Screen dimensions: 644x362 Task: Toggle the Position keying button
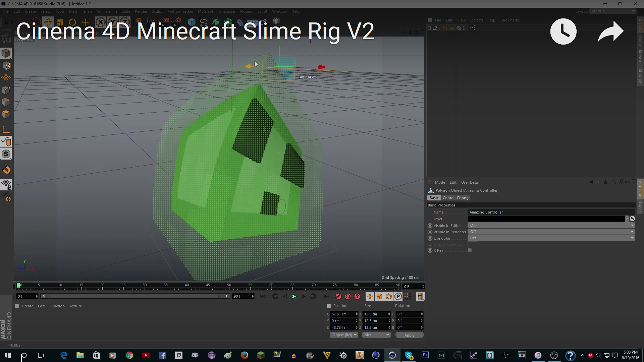[370, 296]
